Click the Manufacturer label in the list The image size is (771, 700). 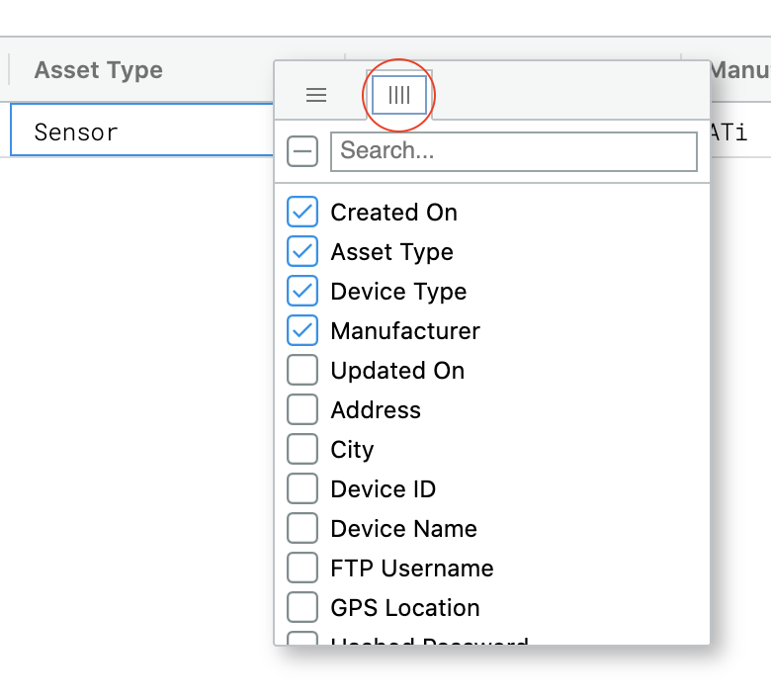(405, 330)
